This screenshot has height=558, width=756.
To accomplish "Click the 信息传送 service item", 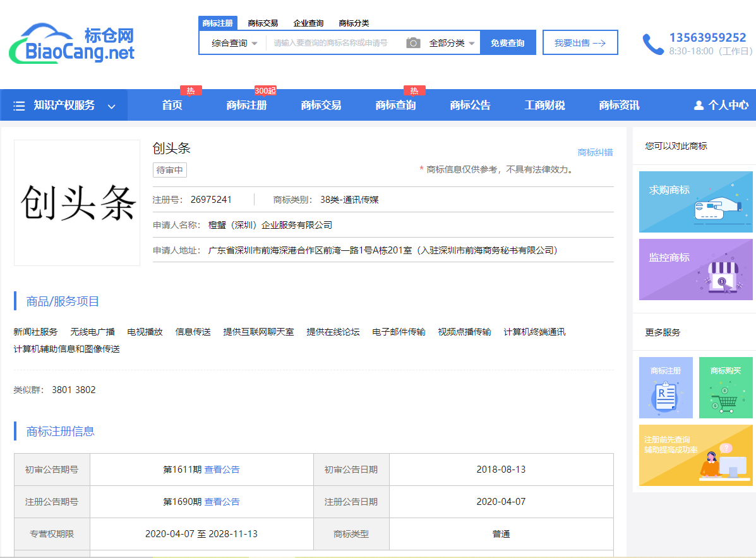I will point(193,332).
